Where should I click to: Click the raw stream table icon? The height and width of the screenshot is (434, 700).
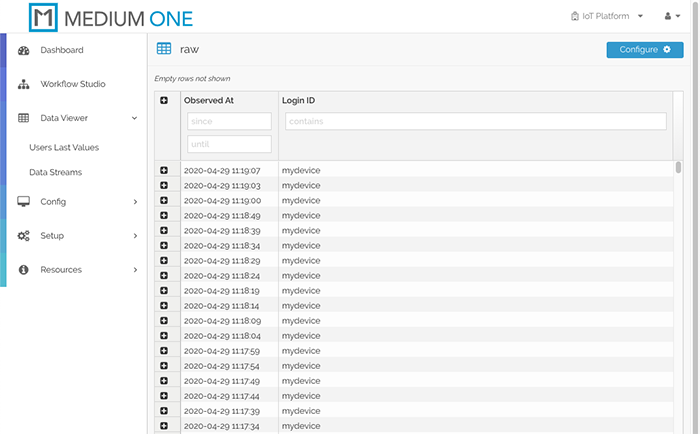(164, 49)
